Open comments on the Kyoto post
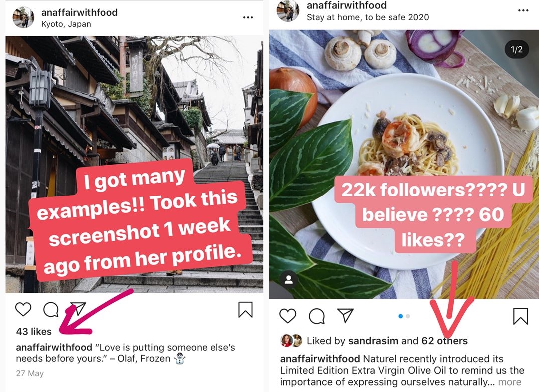539x392 pixels. [51, 310]
